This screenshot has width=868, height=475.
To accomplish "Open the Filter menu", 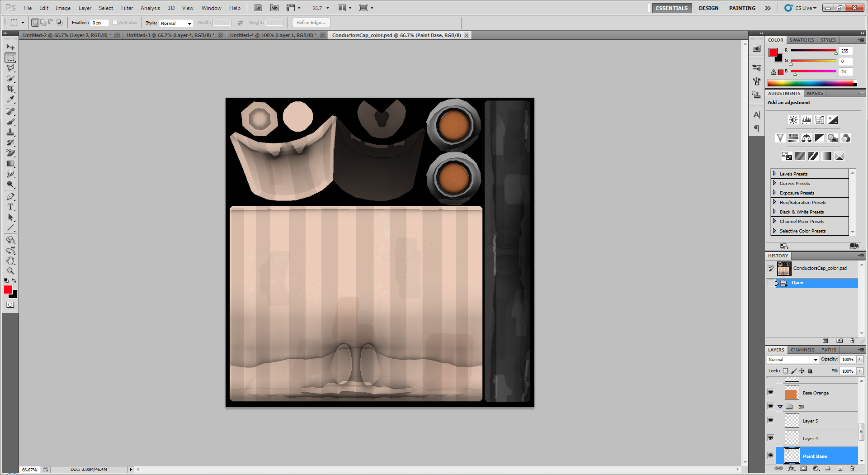I will click(x=127, y=8).
